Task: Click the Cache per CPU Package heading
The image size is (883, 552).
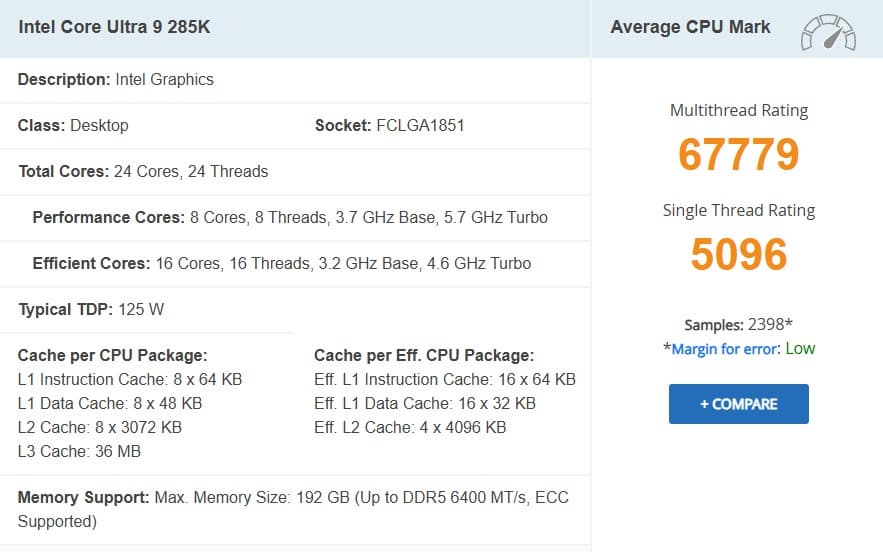Action: [x=112, y=355]
